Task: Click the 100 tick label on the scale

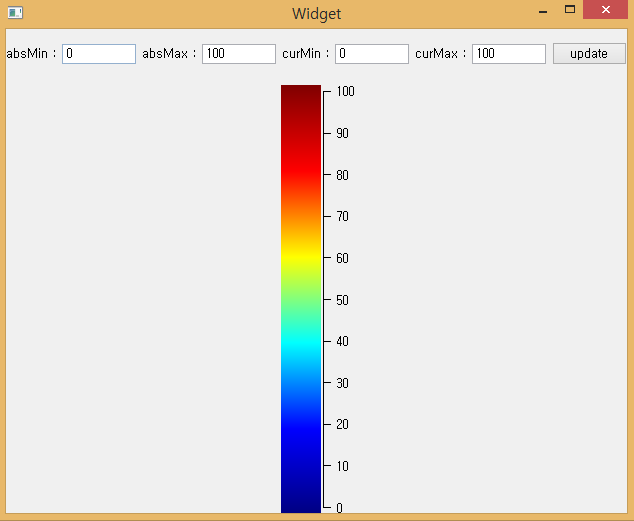Action: (346, 91)
